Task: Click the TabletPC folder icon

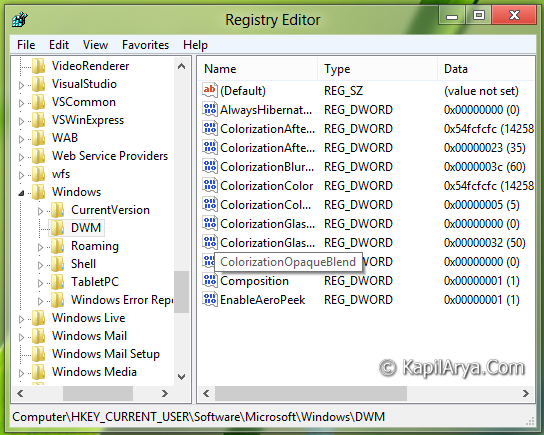Action: tap(58, 282)
